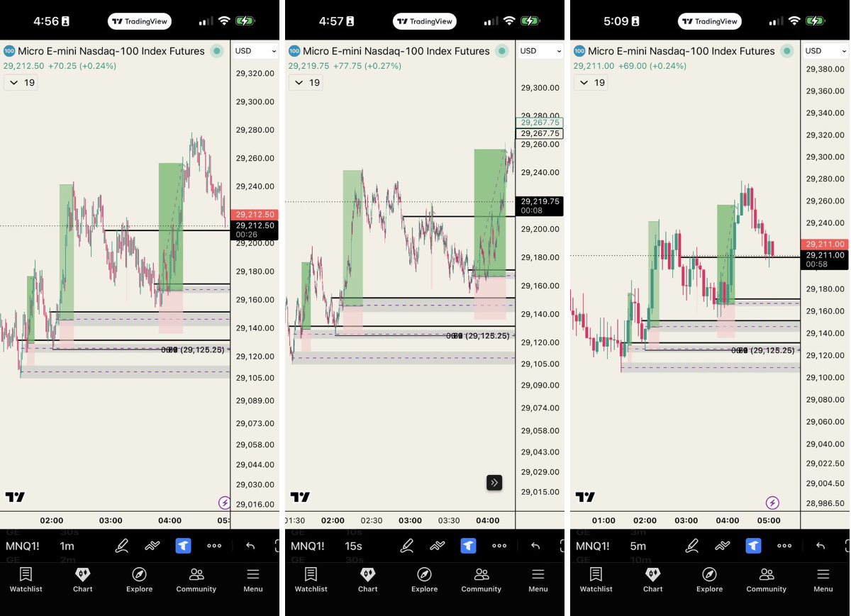Screen dimensions: 851x616
Task: Jump to latest bar with the double-arrow button
Action: (x=495, y=483)
